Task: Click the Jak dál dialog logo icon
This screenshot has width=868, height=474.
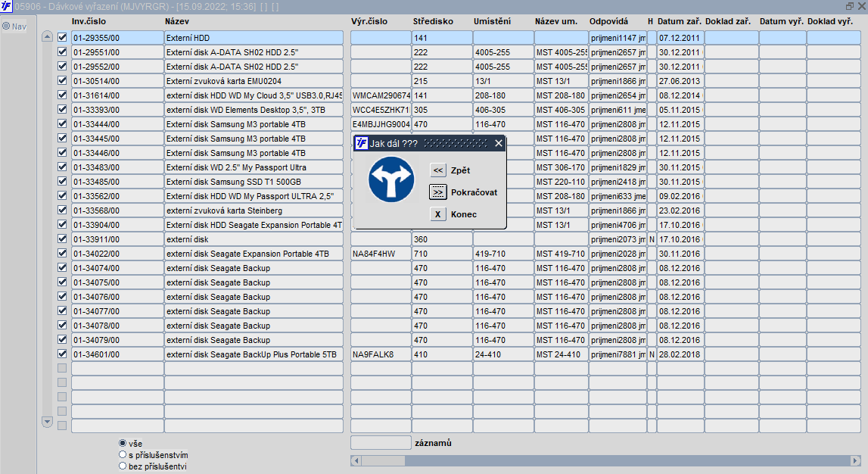Action: pos(362,143)
